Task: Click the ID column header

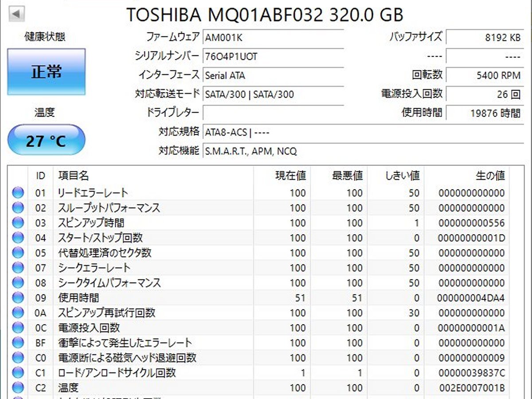Action: 40,176
